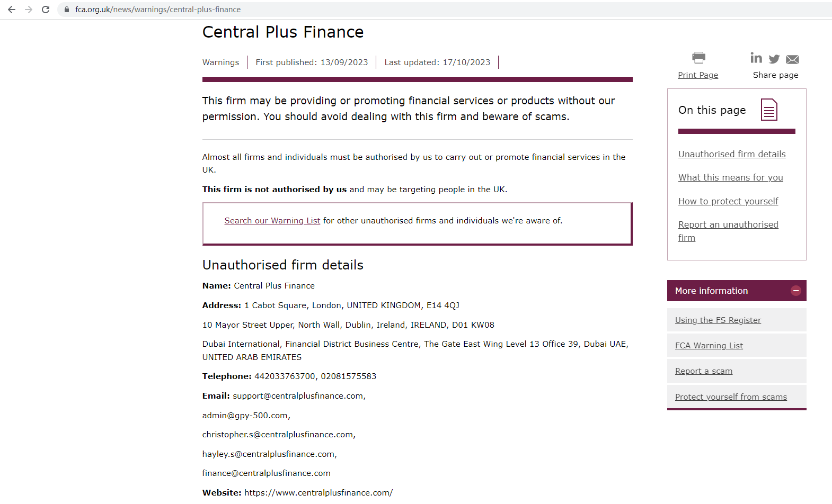Click the browser forward arrow

29,10
